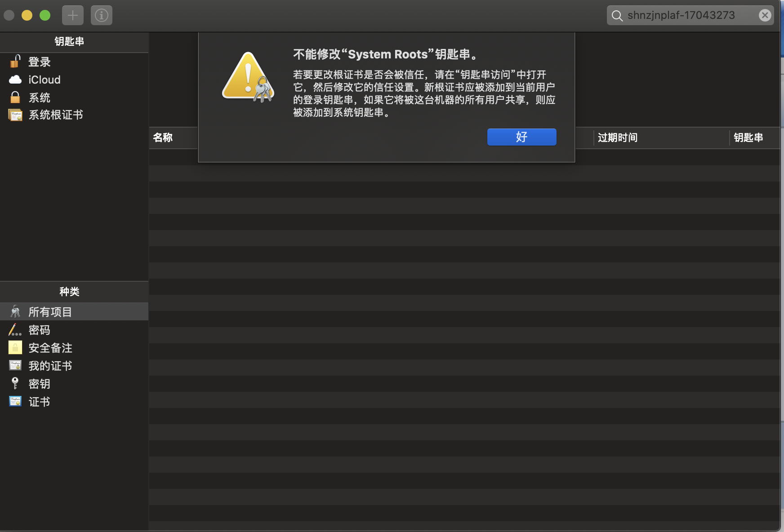Select the 密钥 category

[39, 384]
